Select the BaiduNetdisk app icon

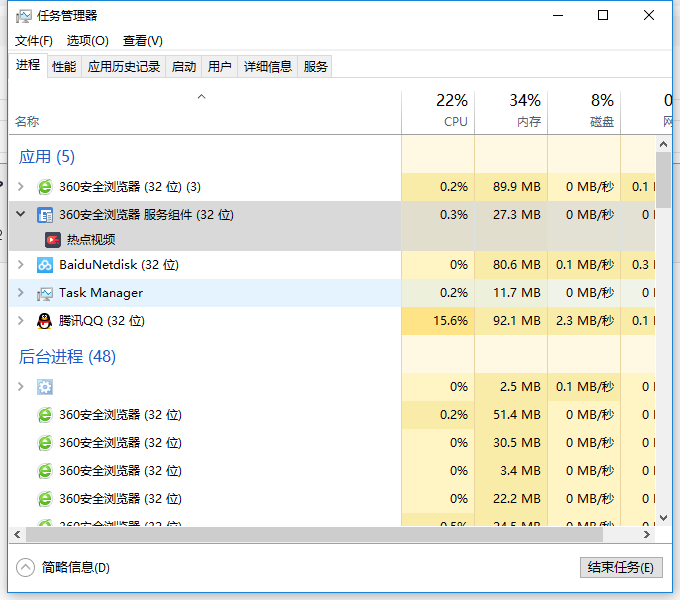point(45,265)
